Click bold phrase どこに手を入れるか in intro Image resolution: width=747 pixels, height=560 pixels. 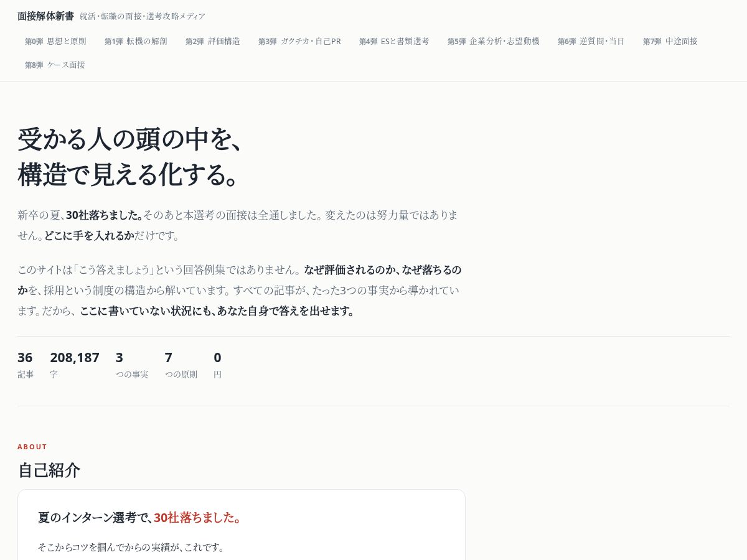point(89,236)
